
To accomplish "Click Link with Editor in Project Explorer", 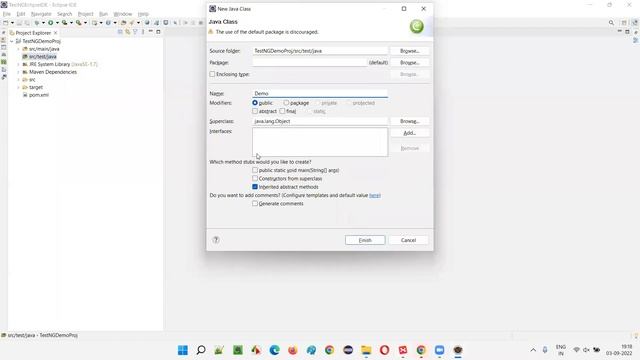I will (128, 32).
